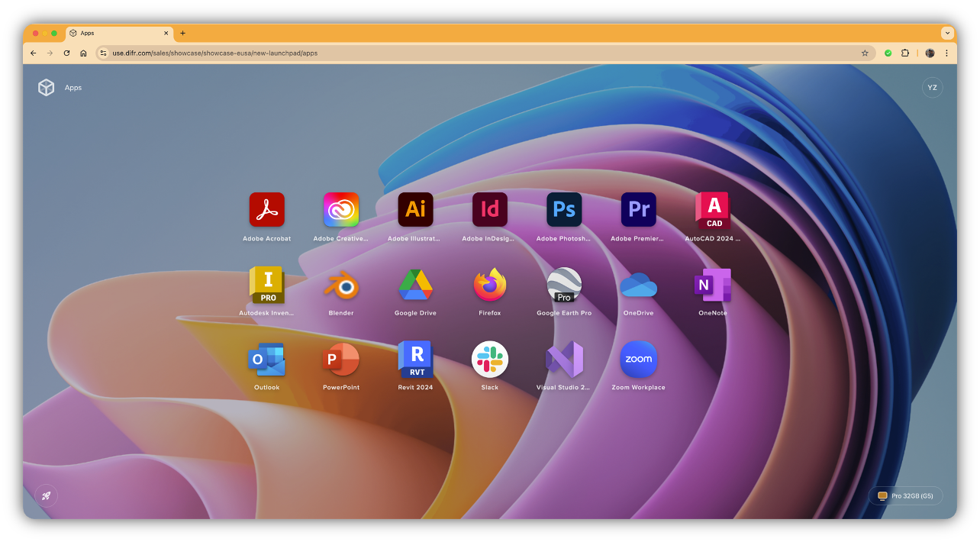Screen dimensions: 980x542
Task: Expand the tab search dropdown arrow
Action: coord(947,33)
